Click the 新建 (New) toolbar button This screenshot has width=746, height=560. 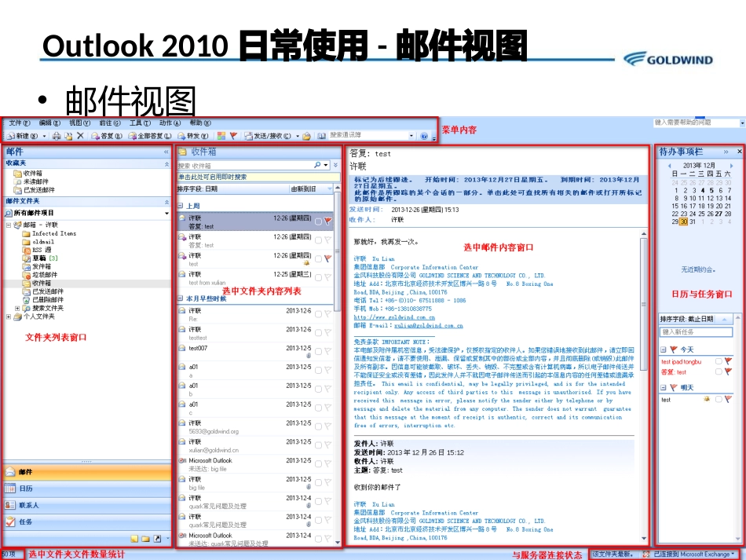(x=23, y=136)
